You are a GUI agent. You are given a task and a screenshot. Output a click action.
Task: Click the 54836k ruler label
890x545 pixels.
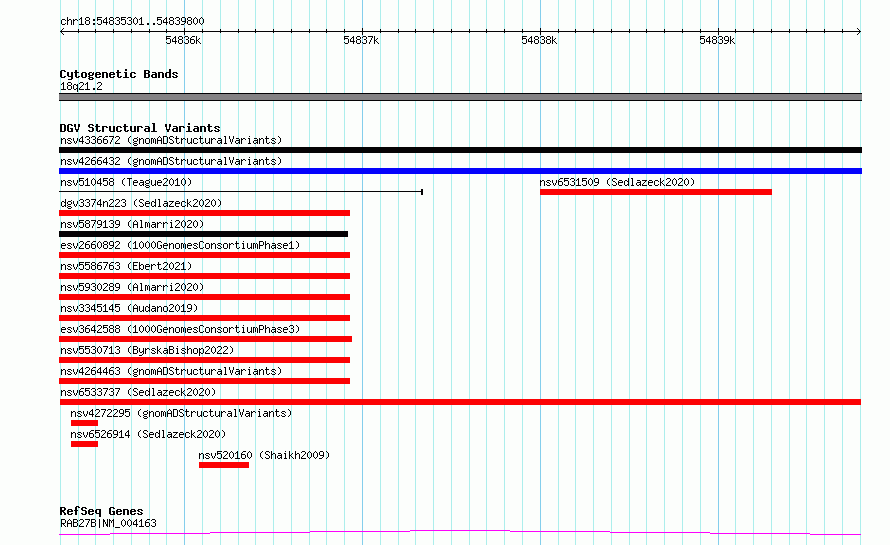183,40
